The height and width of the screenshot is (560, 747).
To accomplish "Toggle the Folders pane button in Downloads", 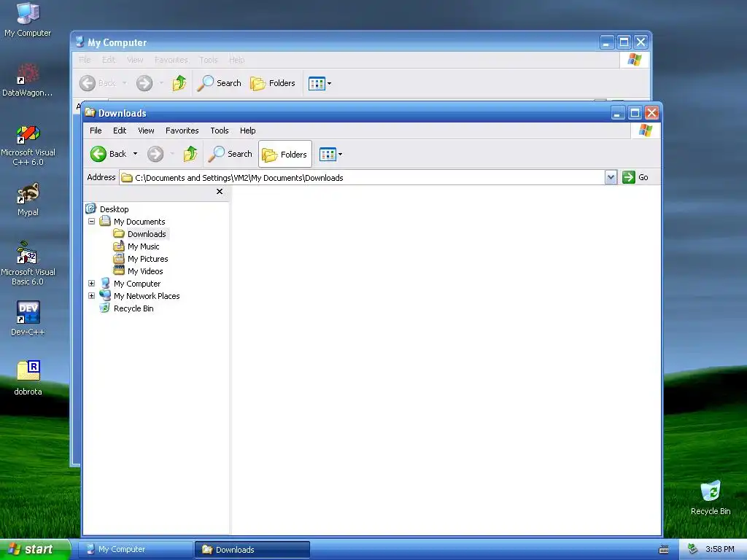I will [285, 154].
